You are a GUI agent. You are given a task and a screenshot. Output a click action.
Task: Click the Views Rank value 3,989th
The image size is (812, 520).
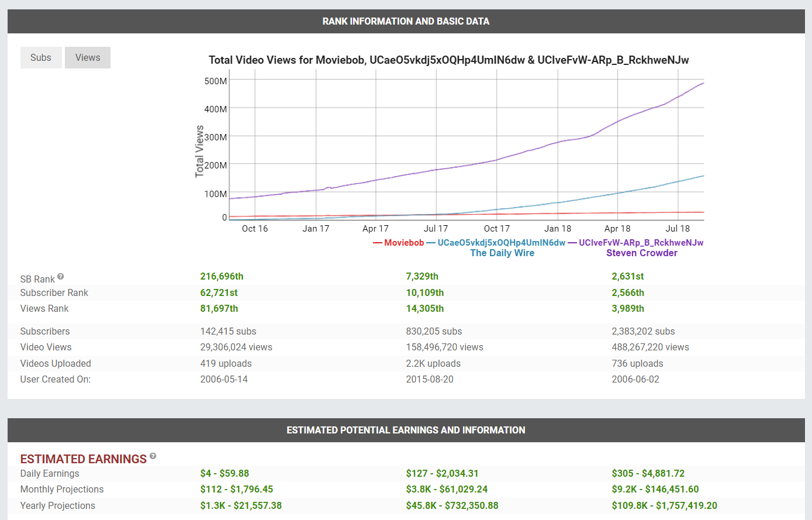coord(628,308)
